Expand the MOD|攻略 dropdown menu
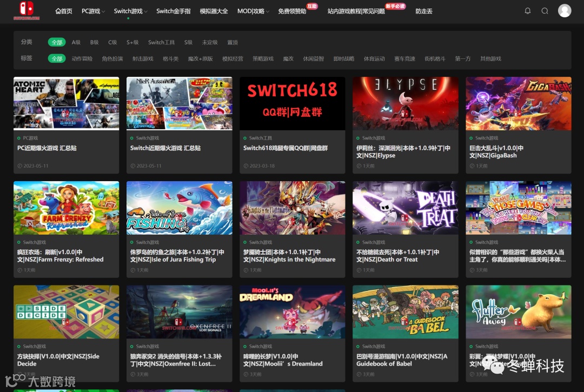Screen dimensions: 584x392 point(253,11)
